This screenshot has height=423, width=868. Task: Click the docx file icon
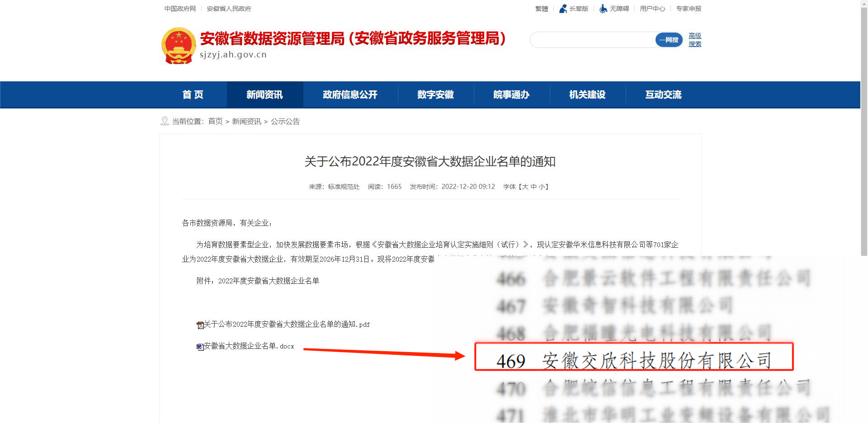(x=200, y=347)
